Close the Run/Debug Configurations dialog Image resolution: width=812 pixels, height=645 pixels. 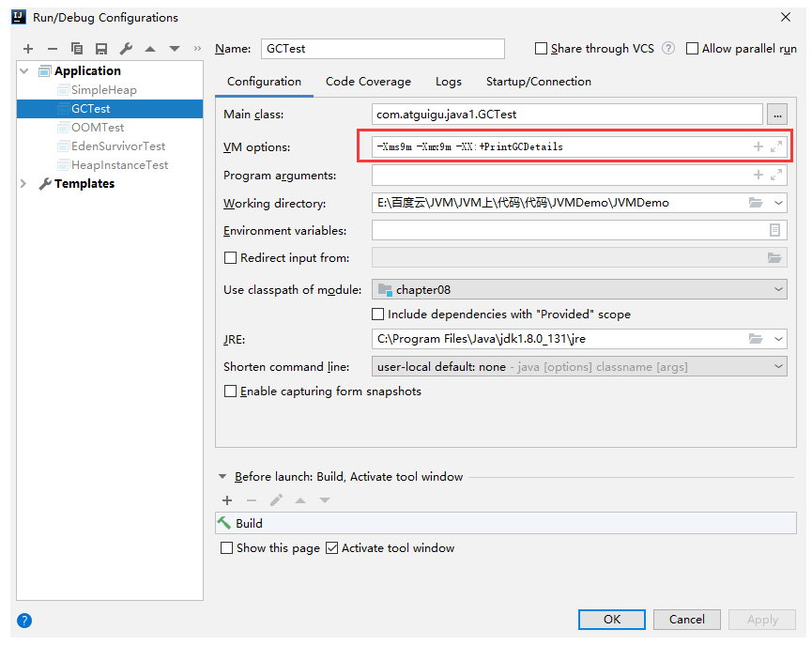[x=786, y=17]
